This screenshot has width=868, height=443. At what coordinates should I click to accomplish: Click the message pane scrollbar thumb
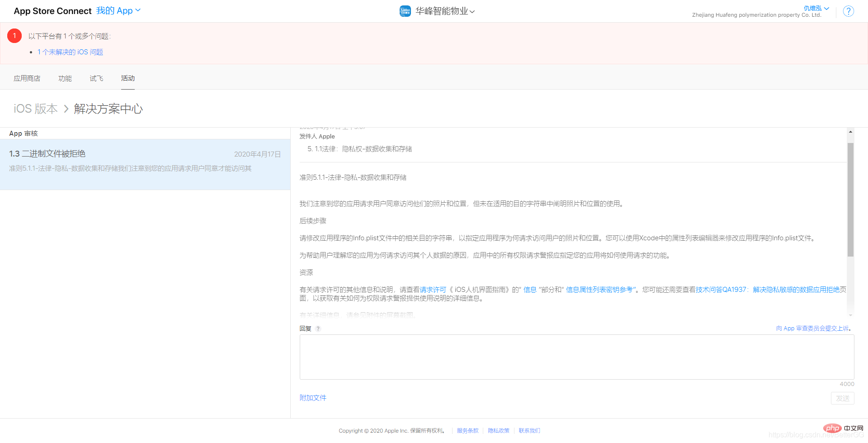tap(850, 200)
